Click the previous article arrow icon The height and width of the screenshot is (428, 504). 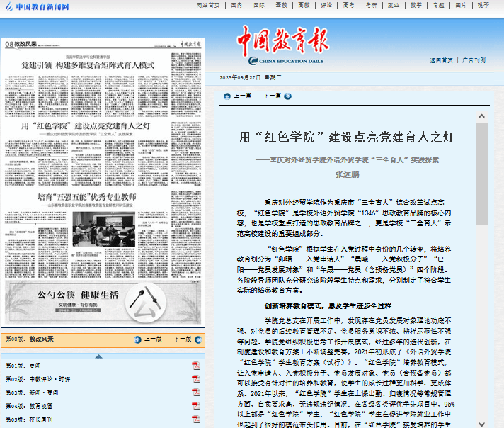point(227,96)
